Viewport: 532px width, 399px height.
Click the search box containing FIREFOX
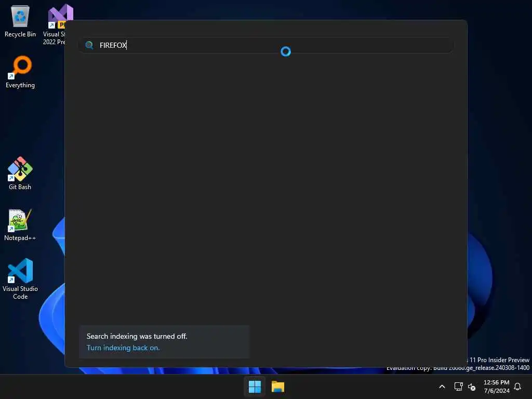[266, 45]
